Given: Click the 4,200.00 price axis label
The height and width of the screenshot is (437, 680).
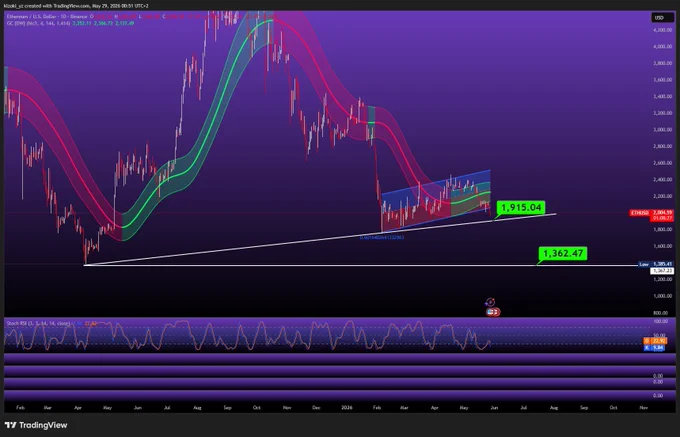Looking at the screenshot, I should pyautogui.click(x=662, y=30).
